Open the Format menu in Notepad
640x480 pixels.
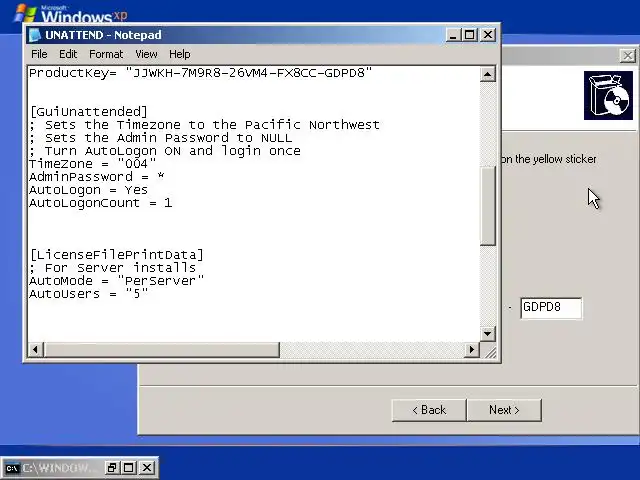point(106,54)
